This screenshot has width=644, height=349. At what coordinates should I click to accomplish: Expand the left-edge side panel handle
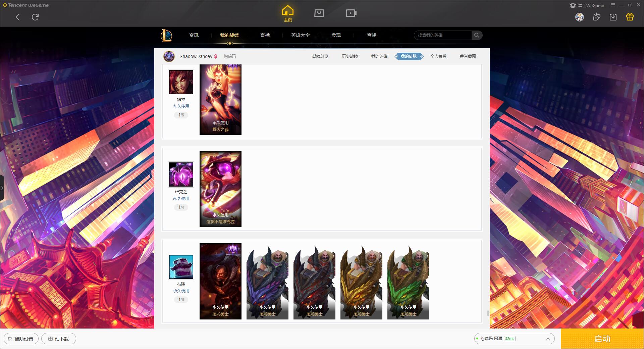(x=2, y=188)
